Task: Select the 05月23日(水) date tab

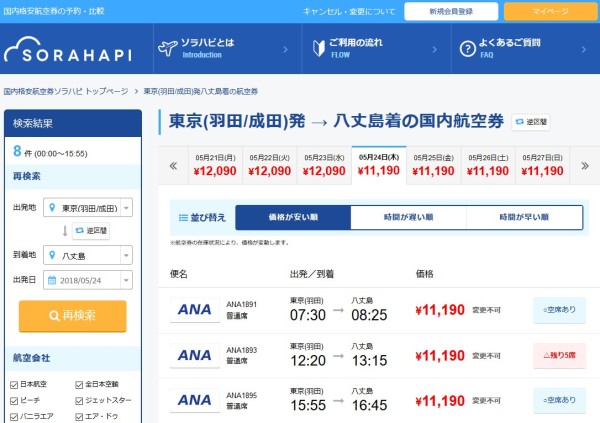Action: coord(324,165)
